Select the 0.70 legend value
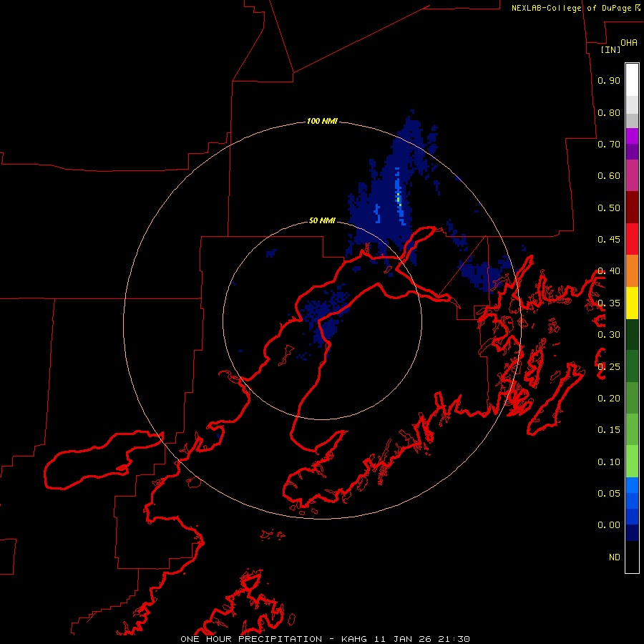 pos(609,144)
